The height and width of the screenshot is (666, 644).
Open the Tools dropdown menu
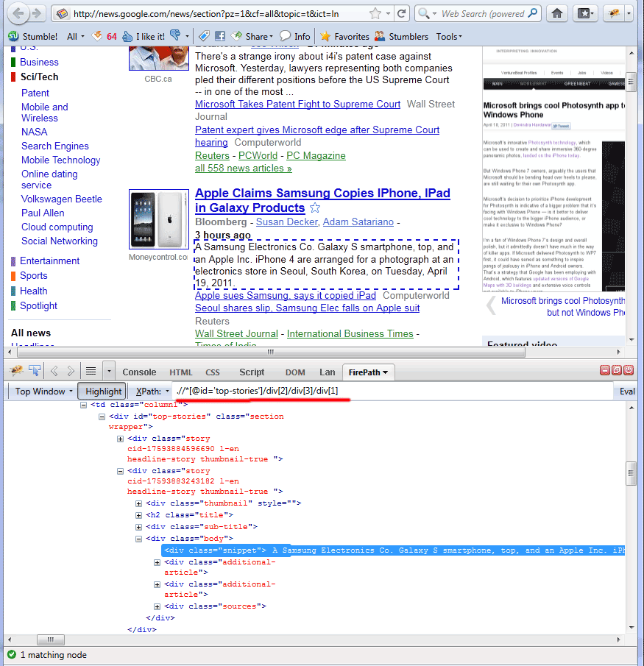click(x=449, y=37)
